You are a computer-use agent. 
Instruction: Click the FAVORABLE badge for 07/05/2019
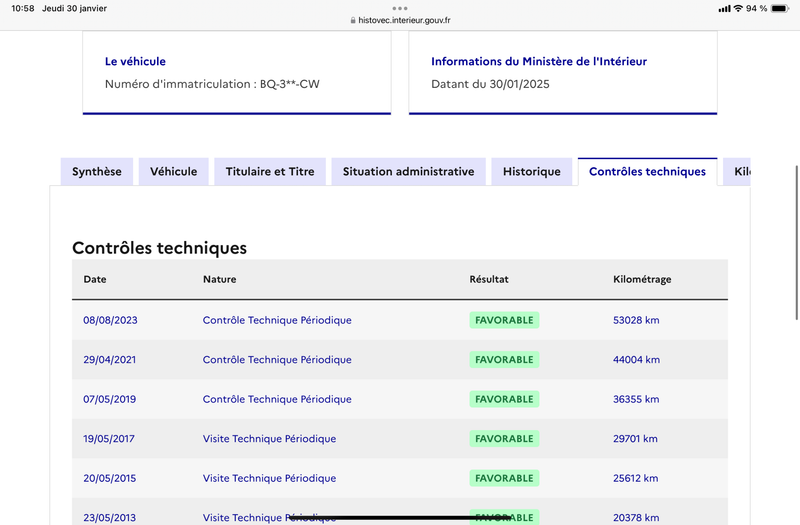[x=504, y=399]
